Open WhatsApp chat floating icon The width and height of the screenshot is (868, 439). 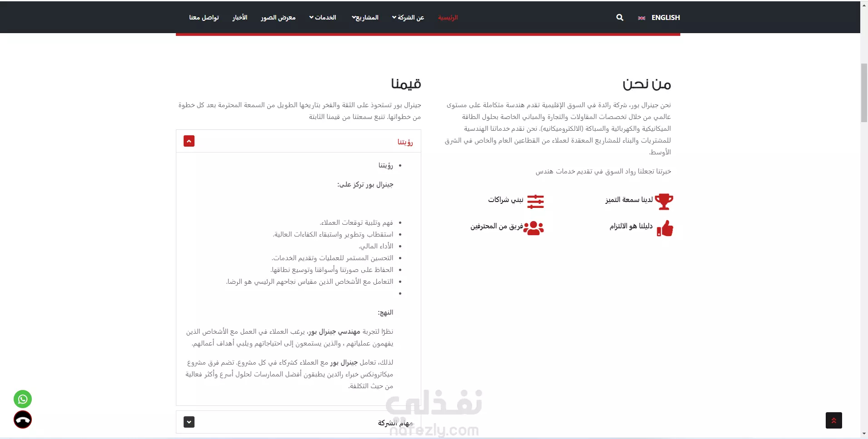[23, 399]
